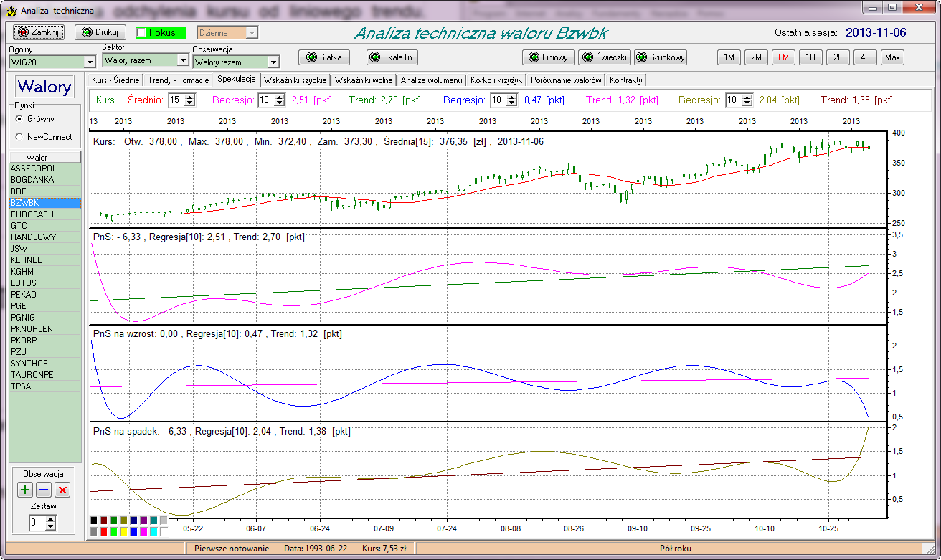The image size is (941, 560).
Task: Click the blue minus remove-observation icon
Action: coord(44,490)
